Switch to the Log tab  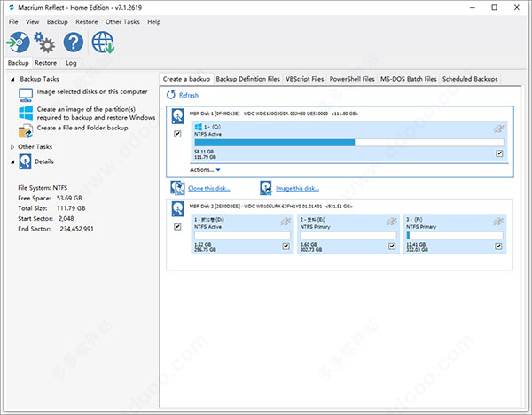[x=71, y=63]
